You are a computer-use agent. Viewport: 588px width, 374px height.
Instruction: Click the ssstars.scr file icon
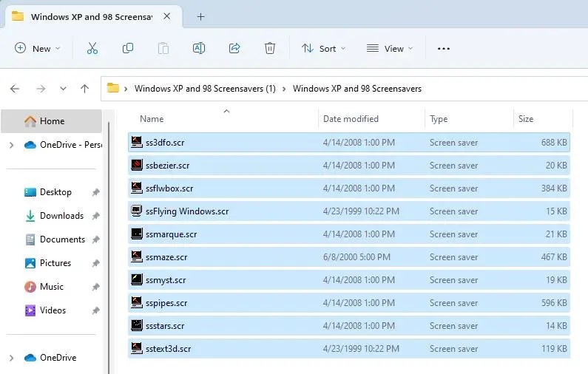pyautogui.click(x=137, y=325)
